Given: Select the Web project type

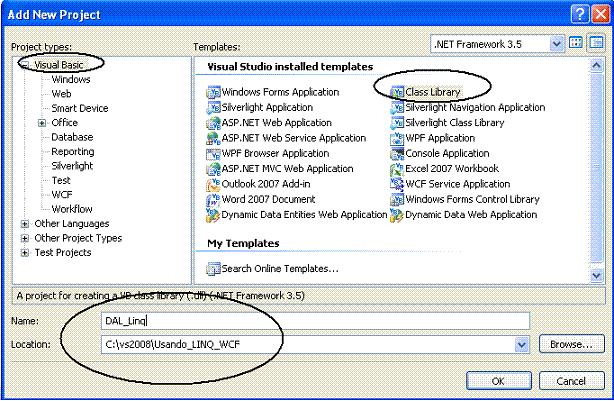Looking at the screenshot, I should [x=61, y=94].
